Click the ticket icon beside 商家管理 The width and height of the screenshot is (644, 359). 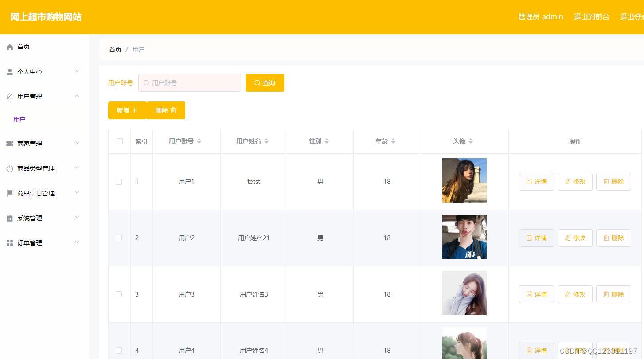(10, 144)
